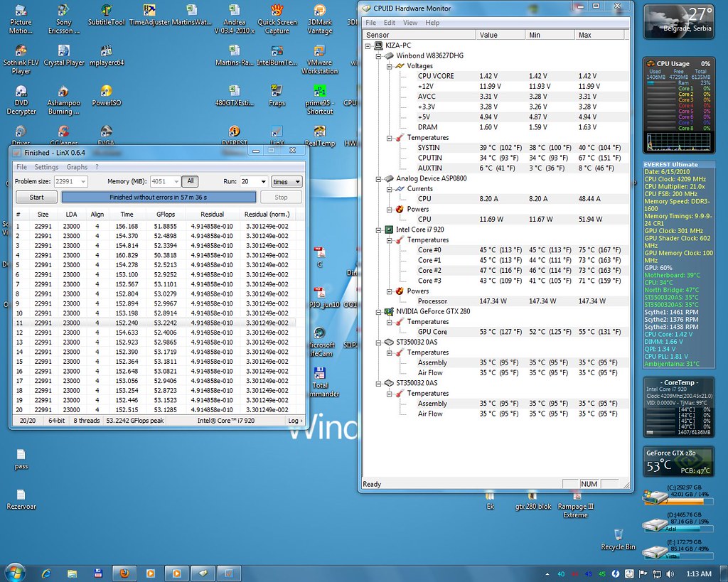Click the GeForce GTX 280 temperature gadget
Screen dimensions: 728x582
[x=678, y=461]
